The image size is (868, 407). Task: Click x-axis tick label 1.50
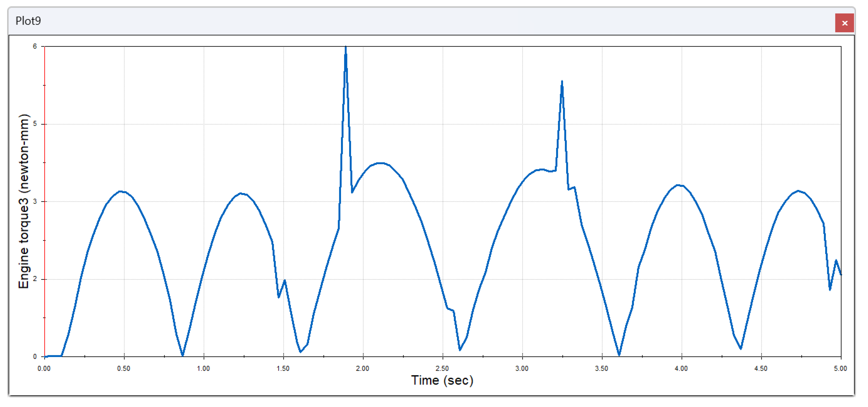pos(283,369)
